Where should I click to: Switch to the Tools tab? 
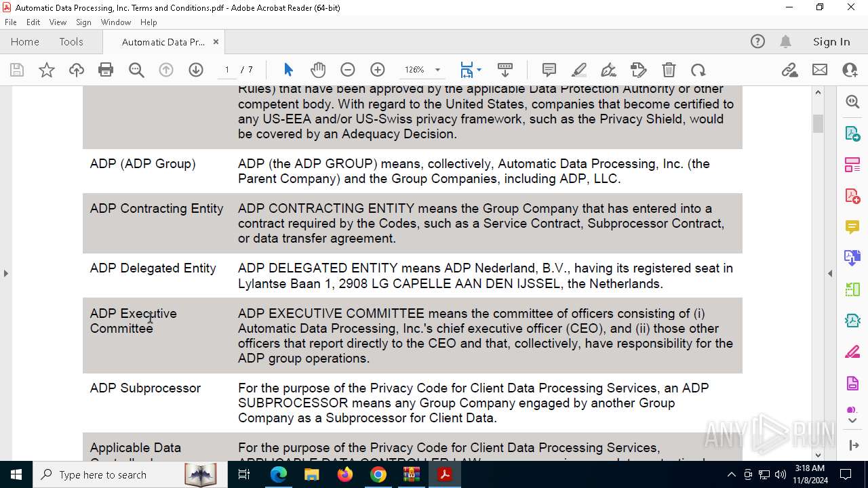71,41
